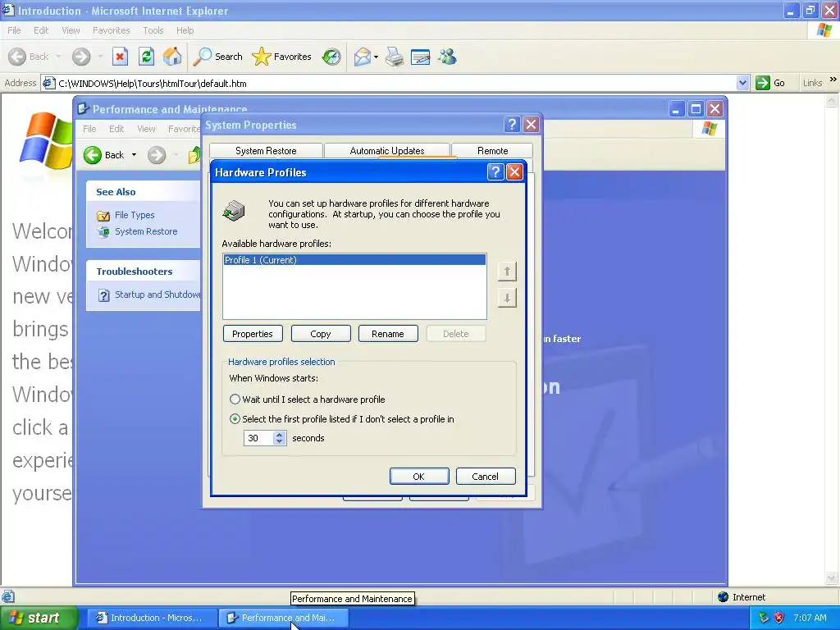The width and height of the screenshot is (840, 630).
Task: Click the Mail envelope icon
Action: (x=363, y=57)
